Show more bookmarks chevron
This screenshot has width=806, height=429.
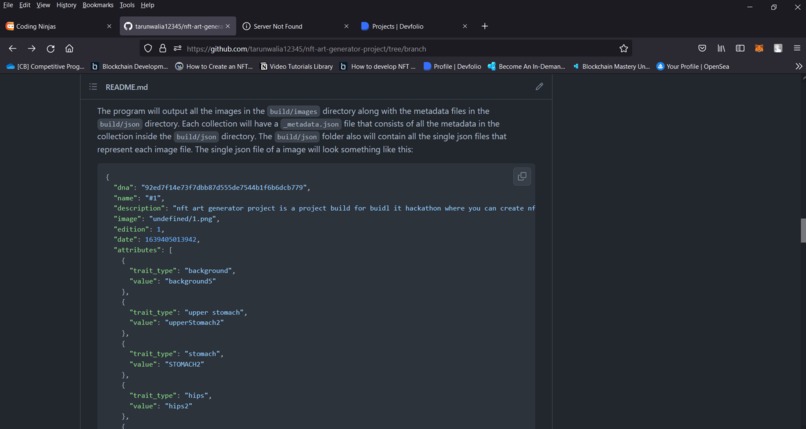(x=798, y=66)
